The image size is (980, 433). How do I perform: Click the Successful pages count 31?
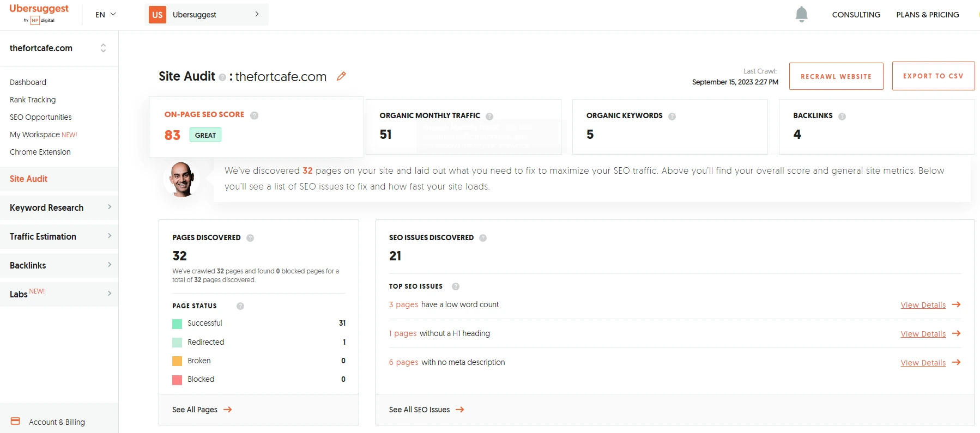tap(342, 323)
